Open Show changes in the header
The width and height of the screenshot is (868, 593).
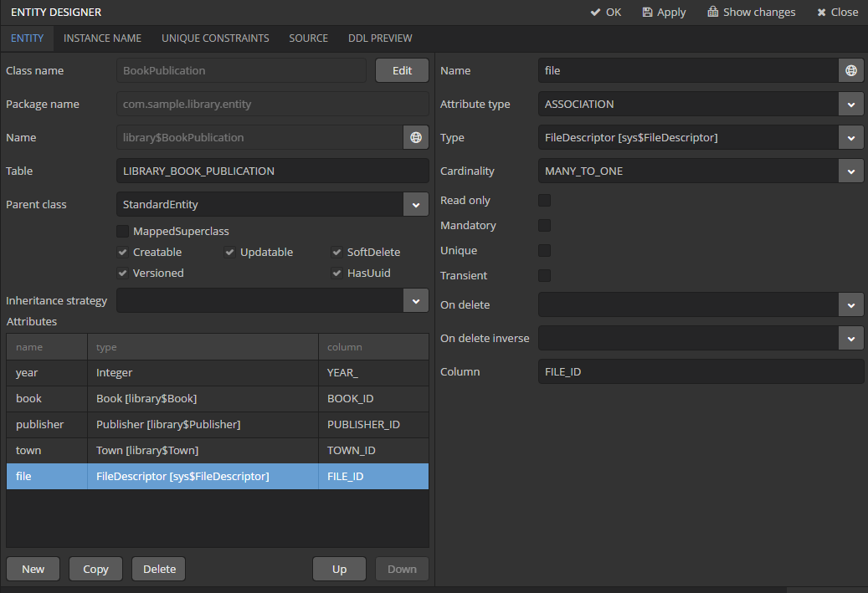point(751,12)
